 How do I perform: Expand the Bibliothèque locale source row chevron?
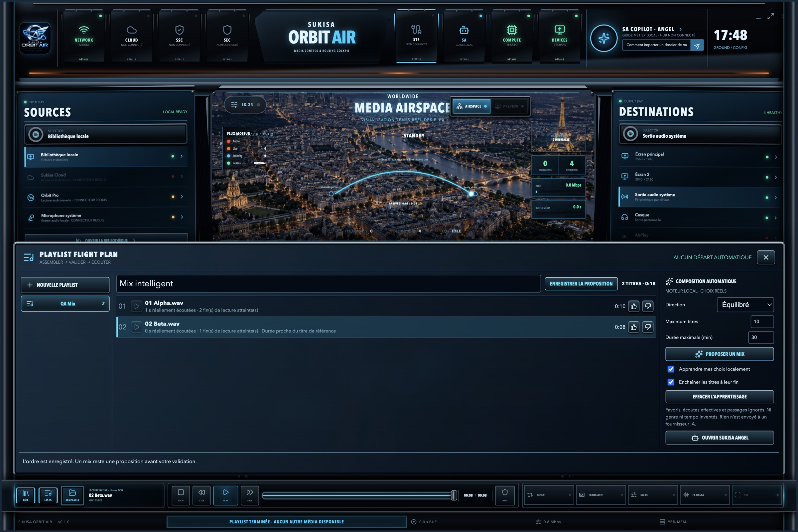[x=182, y=156]
